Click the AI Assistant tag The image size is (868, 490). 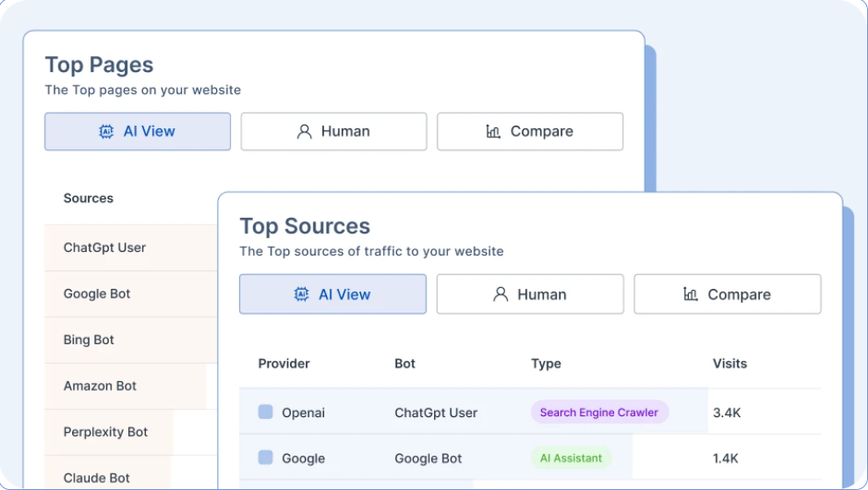[x=571, y=458]
